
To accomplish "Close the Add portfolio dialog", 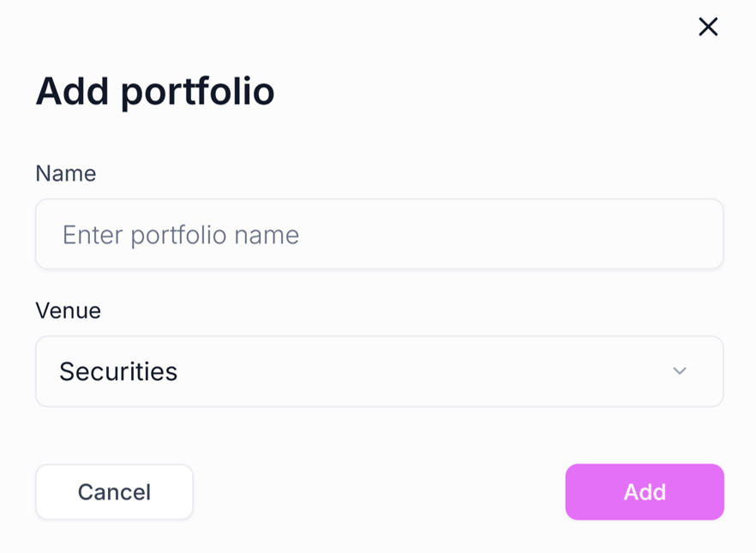I will click(x=708, y=27).
